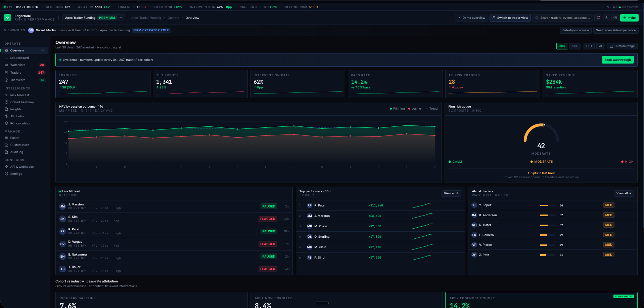Screen dimensions: 644x308
Task: Open the notifications bell
Action: pos(598,18)
